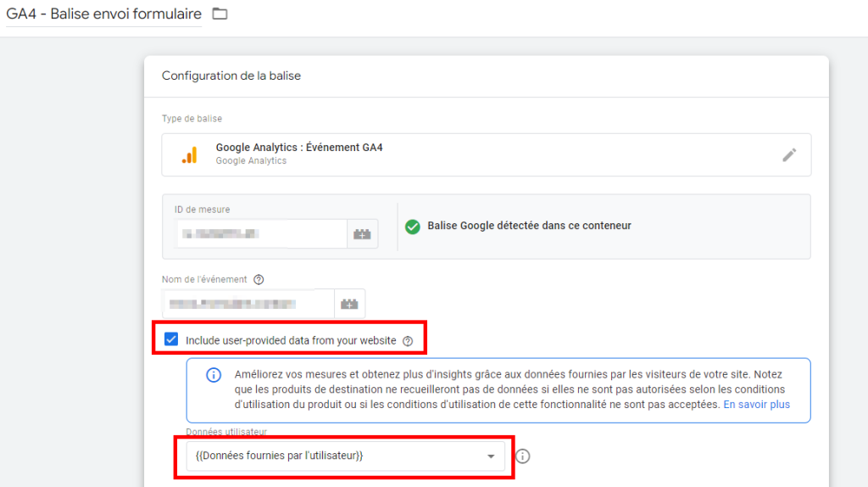Edit the tag name GA4 - Balise envoi formulaire
Image resolution: width=868 pixels, height=487 pixels.
coord(103,14)
